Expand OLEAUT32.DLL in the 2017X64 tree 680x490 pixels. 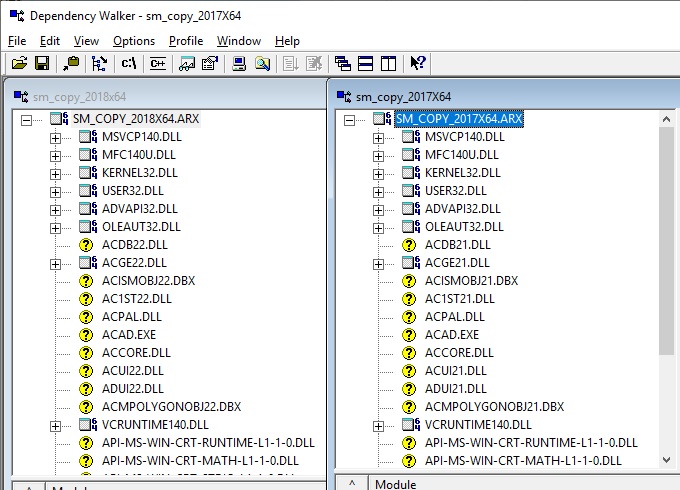pyautogui.click(x=379, y=228)
